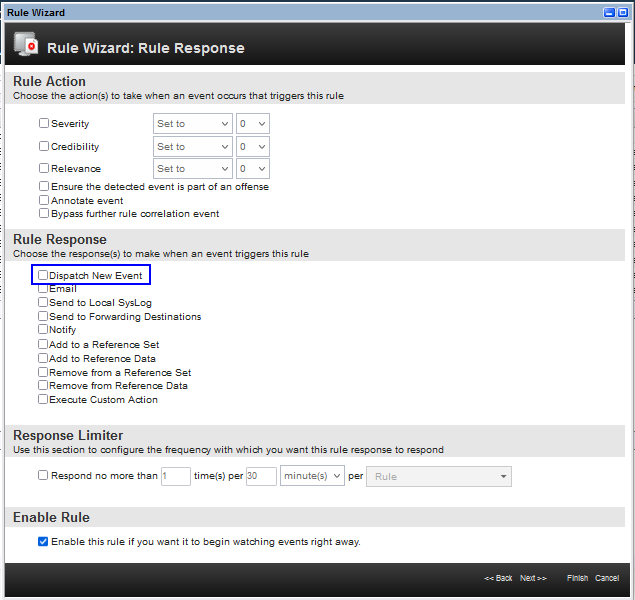This screenshot has width=635, height=600.
Task: Enable the Severity checkbox
Action: [x=44, y=123]
